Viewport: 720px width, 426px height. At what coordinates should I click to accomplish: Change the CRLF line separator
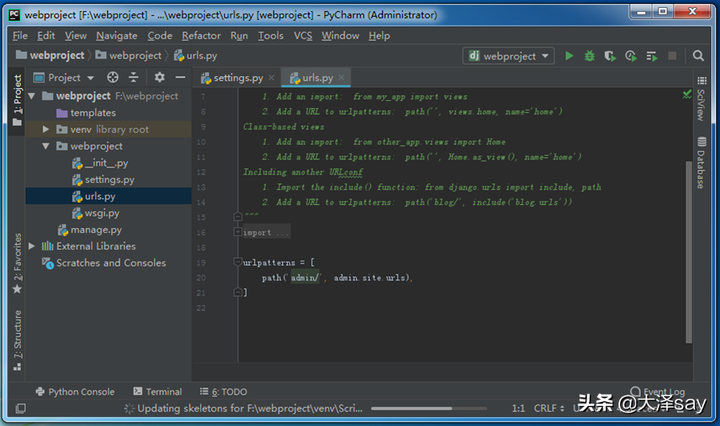549,408
